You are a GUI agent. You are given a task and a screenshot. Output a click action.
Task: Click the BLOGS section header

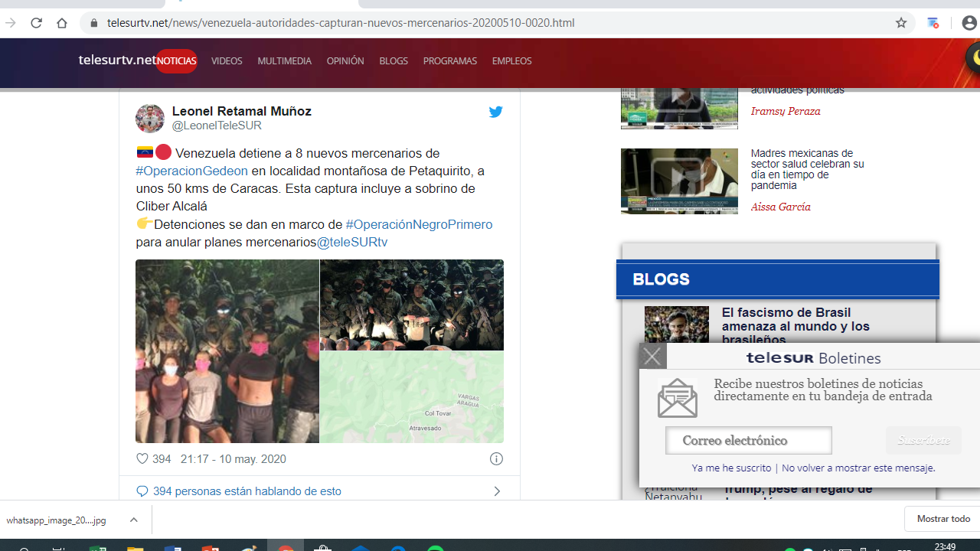778,280
